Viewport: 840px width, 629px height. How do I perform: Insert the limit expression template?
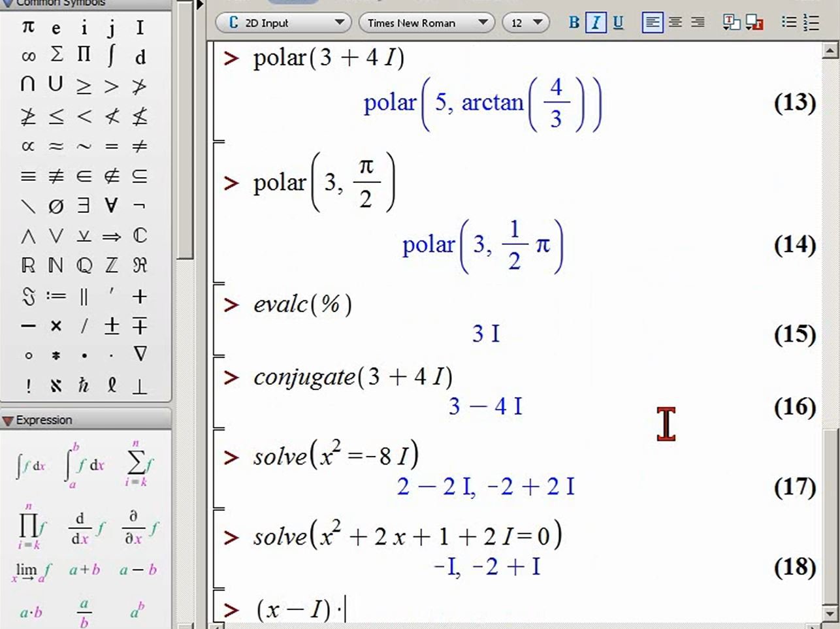(x=31, y=572)
